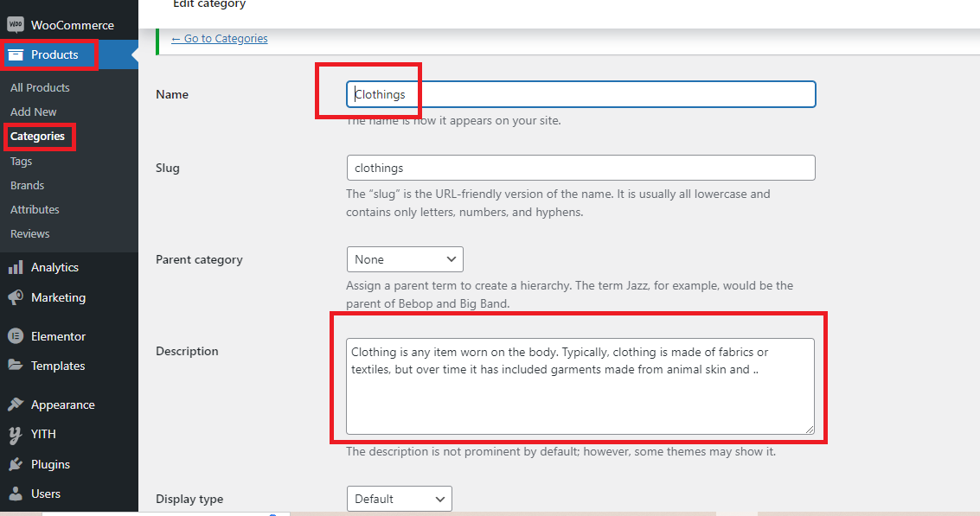Click the Marketing megaphone icon
The height and width of the screenshot is (516, 980).
coord(16,297)
